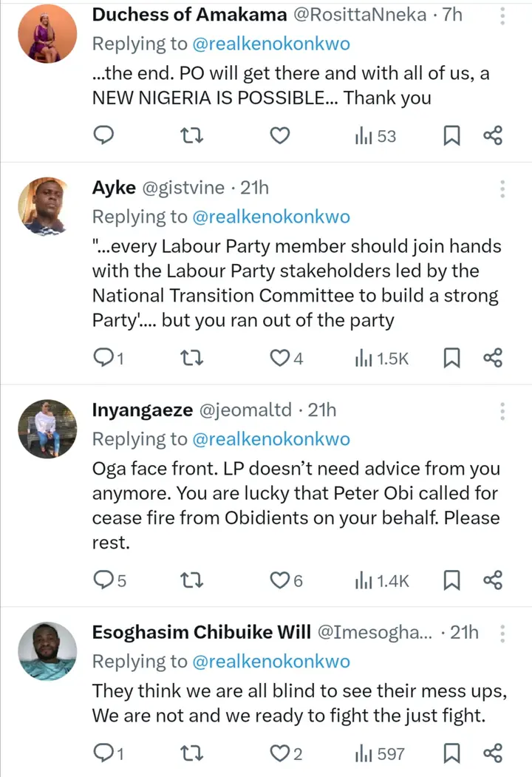532x777 pixels.
Task: Like Duchess of Amakama's tweet
Action: (279, 135)
